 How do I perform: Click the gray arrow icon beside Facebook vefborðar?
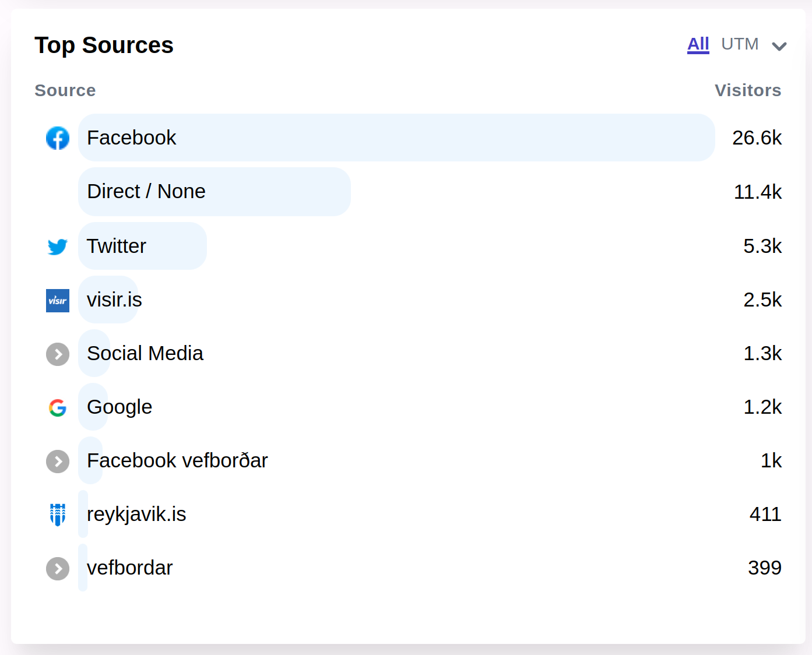[x=58, y=462]
